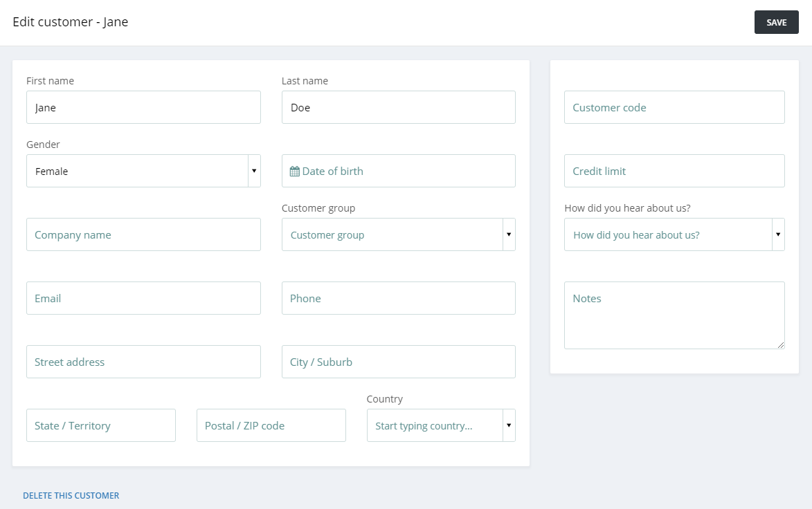
Task: Click the Notes text area resize handle
Action: [x=781, y=345]
